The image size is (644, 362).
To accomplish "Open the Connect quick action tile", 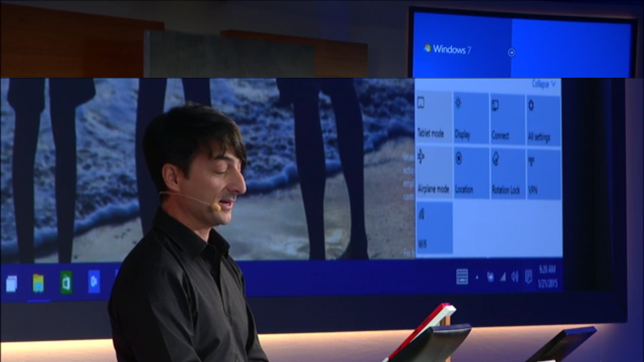I will coord(507,120).
